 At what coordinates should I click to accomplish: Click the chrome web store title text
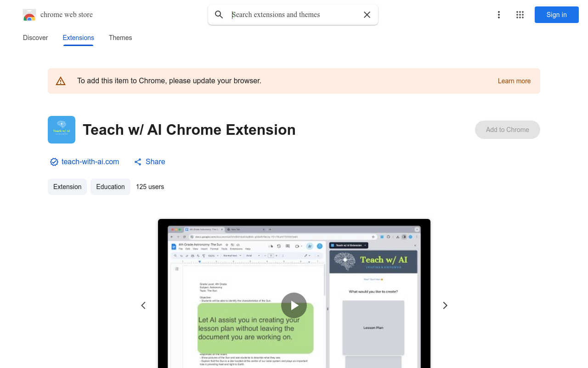coord(67,15)
